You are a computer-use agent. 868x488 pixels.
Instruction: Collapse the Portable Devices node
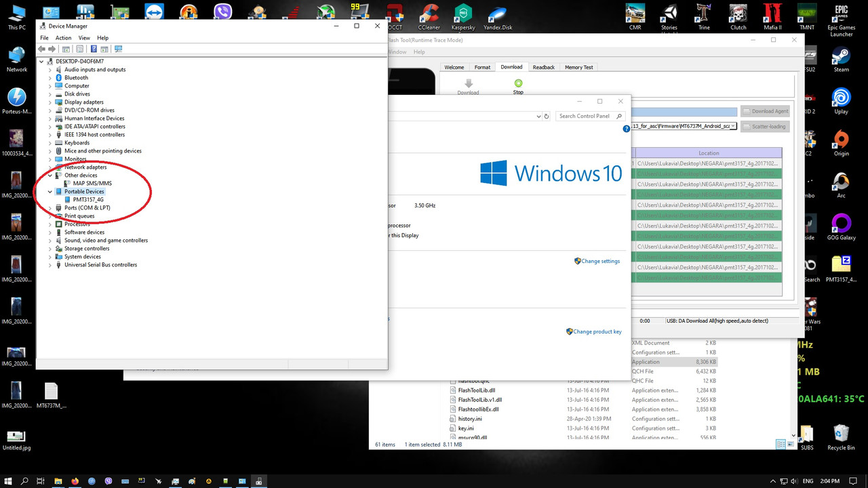(50, 192)
